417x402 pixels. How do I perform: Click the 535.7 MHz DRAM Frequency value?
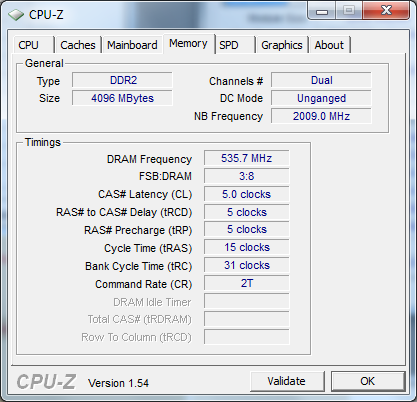[247, 158]
